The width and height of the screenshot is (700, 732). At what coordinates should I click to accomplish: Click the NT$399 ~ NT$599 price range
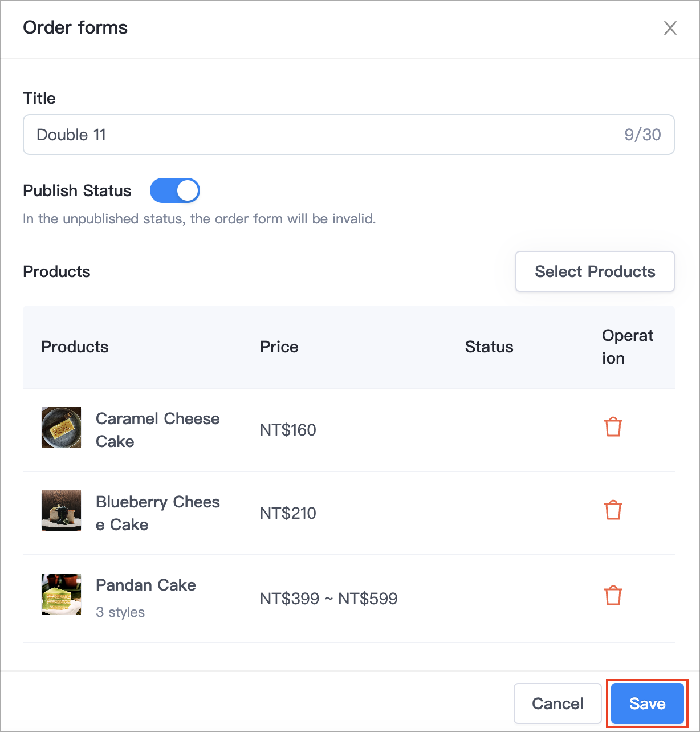tap(329, 599)
